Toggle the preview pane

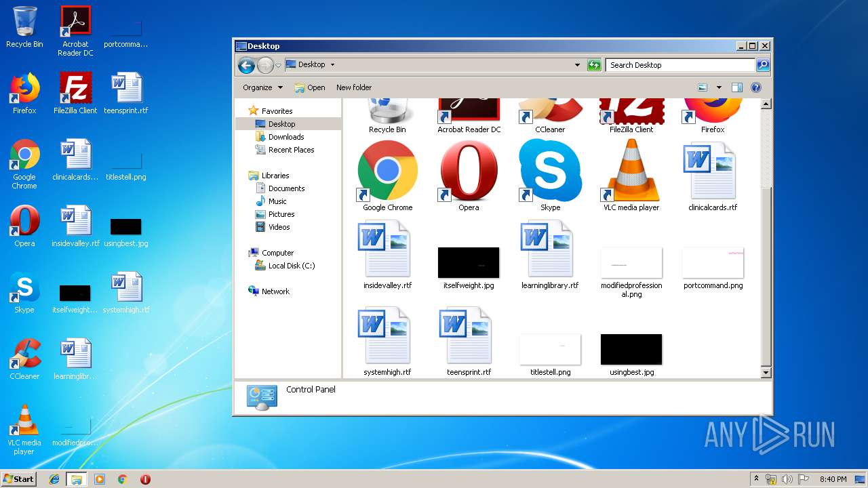coord(737,87)
